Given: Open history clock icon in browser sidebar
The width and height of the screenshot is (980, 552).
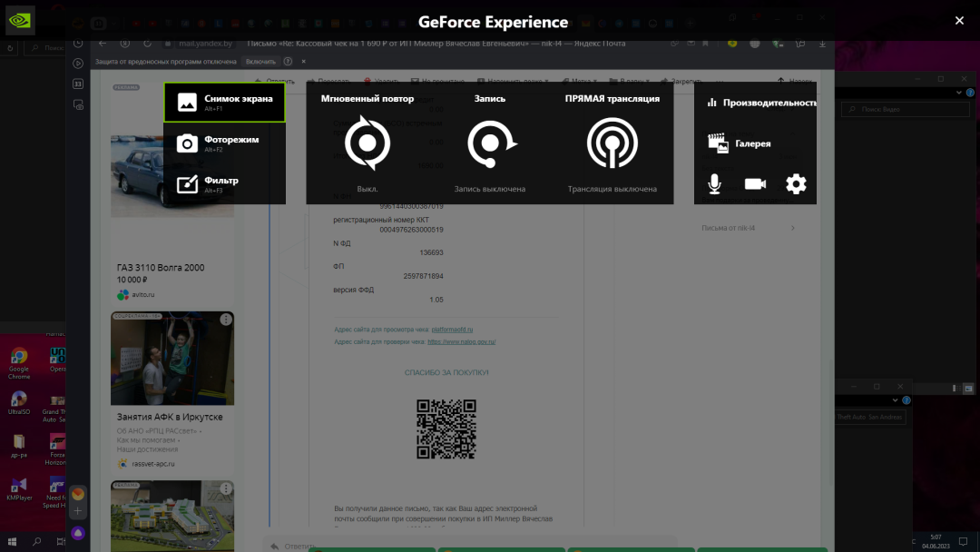Looking at the screenshot, I should pyautogui.click(x=78, y=44).
